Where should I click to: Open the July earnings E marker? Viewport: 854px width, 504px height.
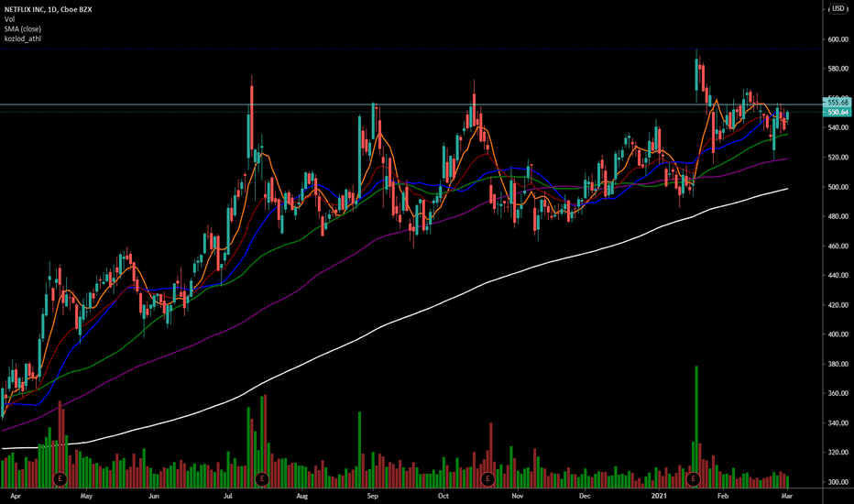262,479
